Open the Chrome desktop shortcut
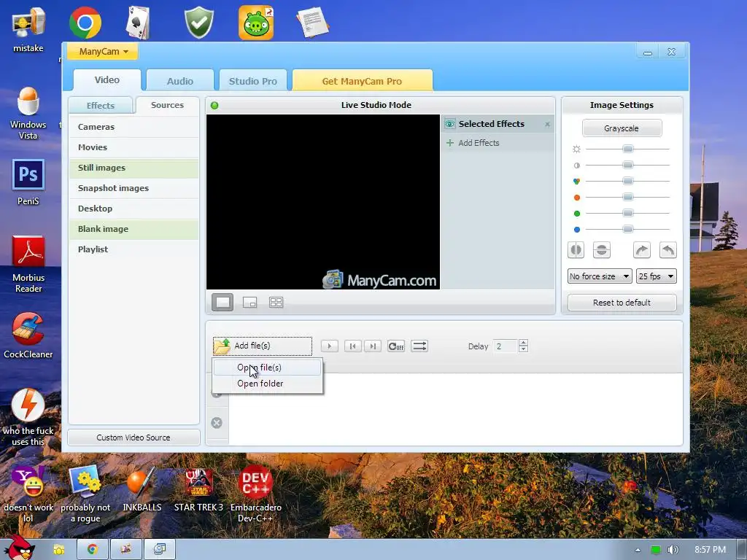Image resolution: width=747 pixels, height=560 pixels. click(x=85, y=23)
